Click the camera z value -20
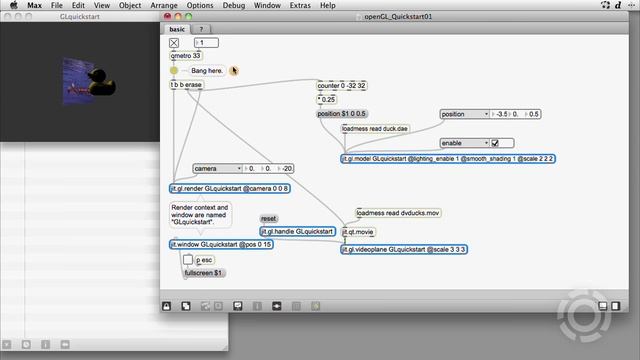The width and height of the screenshot is (640, 360). [286, 168]
